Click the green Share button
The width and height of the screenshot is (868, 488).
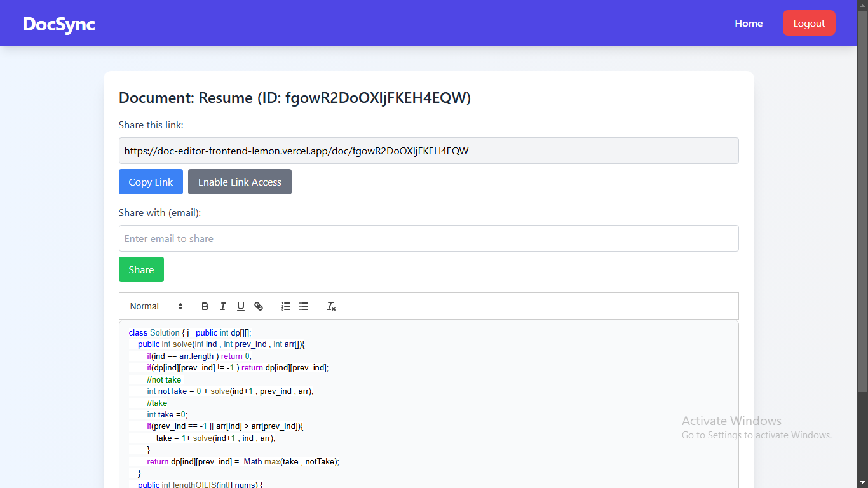coord(141,269)
